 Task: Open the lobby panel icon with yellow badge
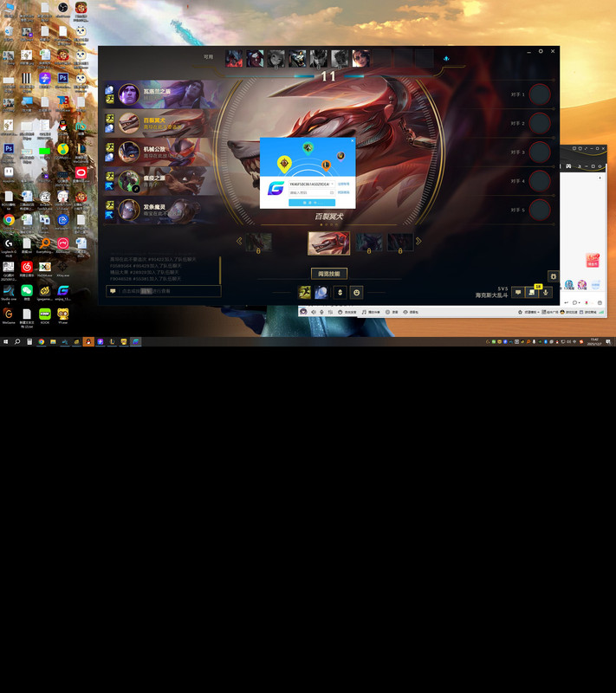click(532, 292)
